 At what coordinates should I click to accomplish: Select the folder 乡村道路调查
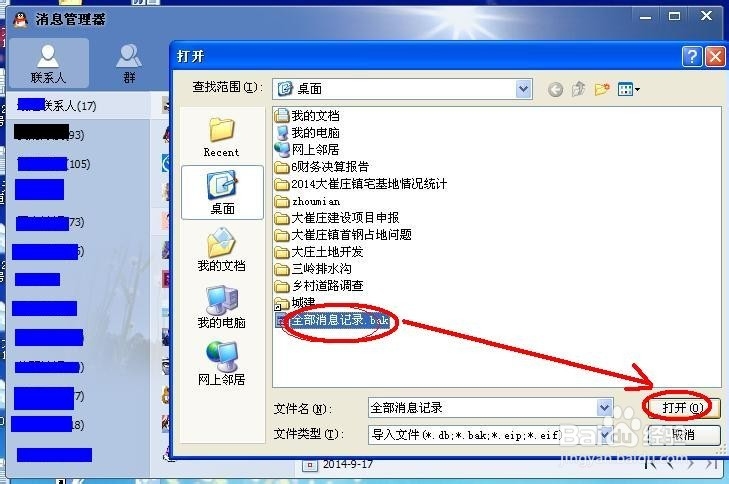(x=319, y=285)
